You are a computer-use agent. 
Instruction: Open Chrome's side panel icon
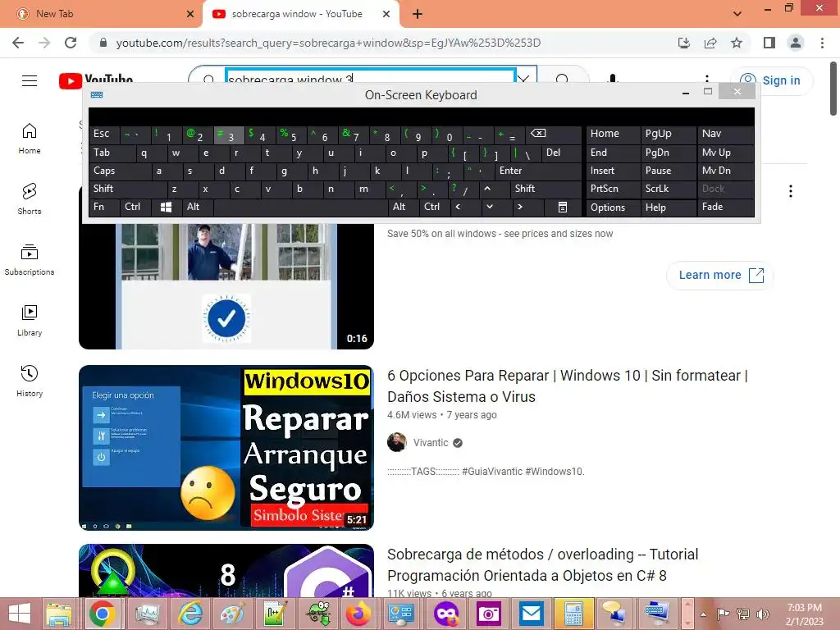[769, 43]
